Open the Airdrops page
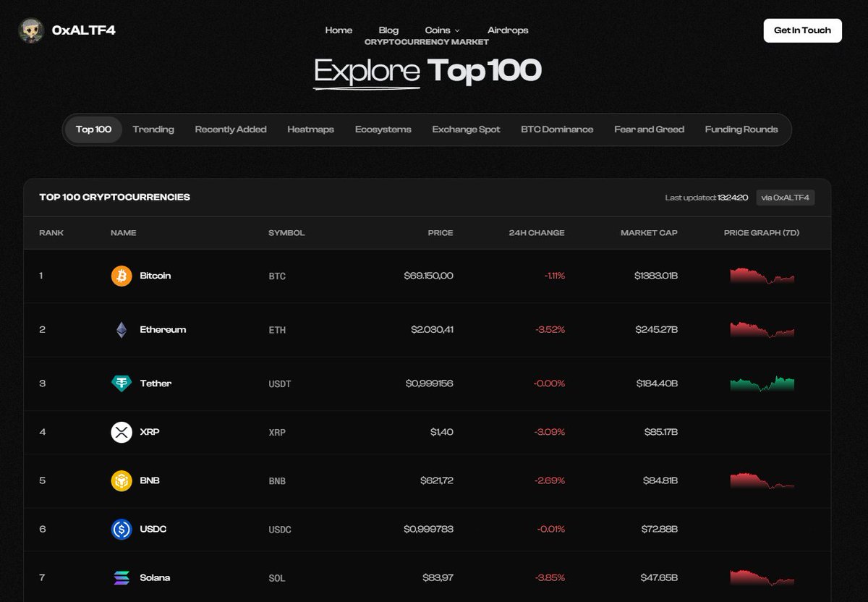The image size is (868, 602). click(508, 30)
